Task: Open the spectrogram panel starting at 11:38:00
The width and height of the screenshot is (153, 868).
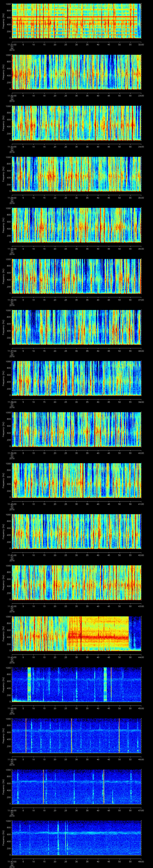Action: pos(77,378)
